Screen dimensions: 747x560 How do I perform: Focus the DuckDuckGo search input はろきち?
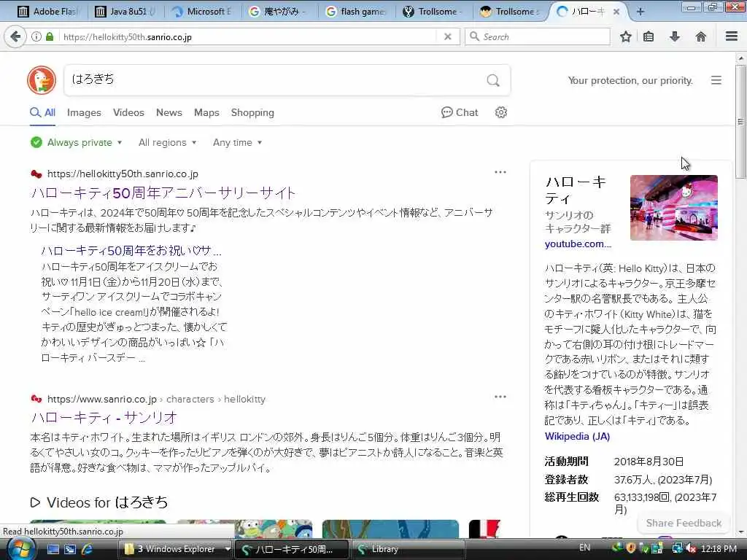point(276,79)
